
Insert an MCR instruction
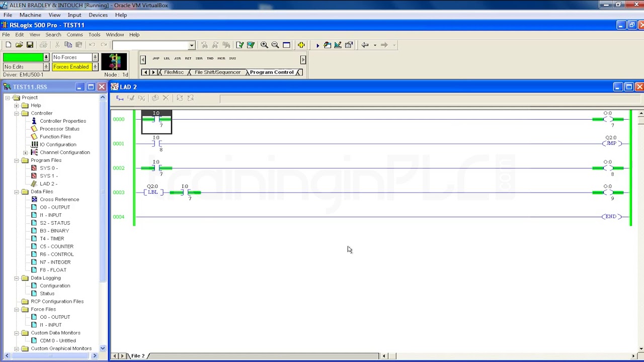click(221, 58)
